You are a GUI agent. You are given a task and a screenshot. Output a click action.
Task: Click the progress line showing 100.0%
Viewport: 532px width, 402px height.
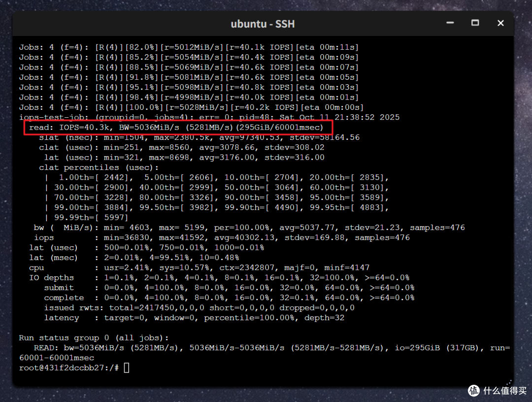point(191,107)
